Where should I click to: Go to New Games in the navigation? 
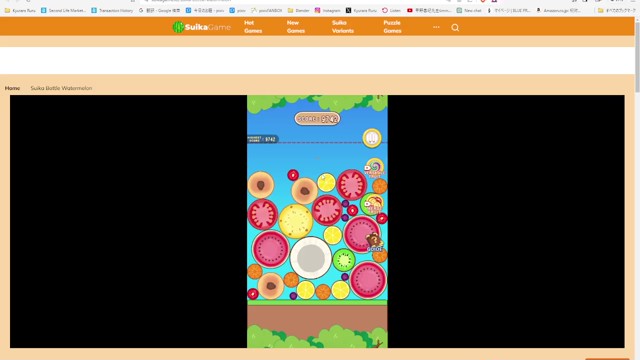[296, 27]
